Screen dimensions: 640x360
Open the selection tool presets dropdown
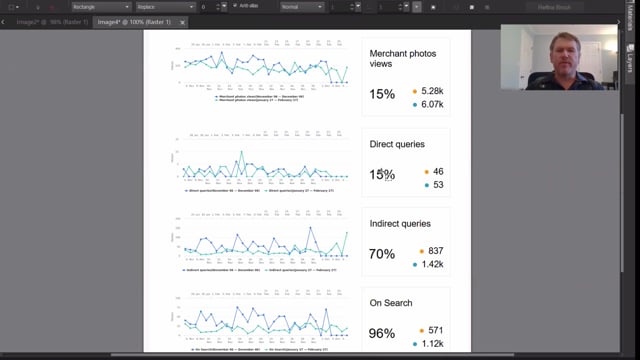[x=13, y=7]
